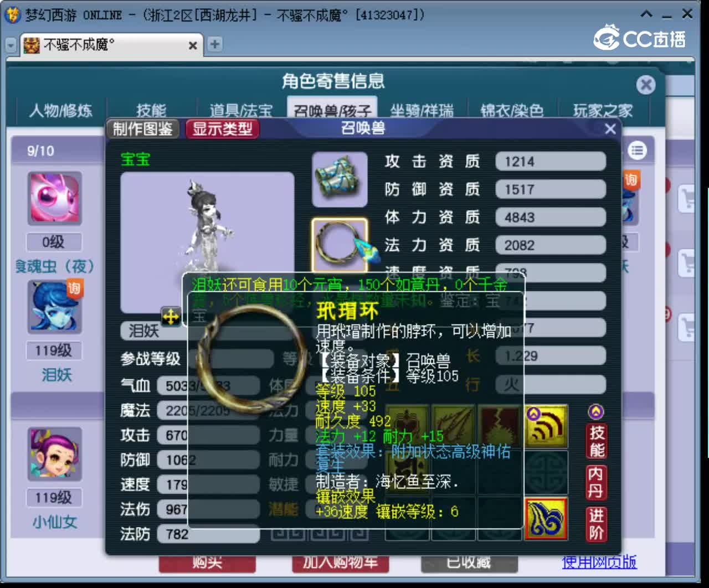Image resolution: width=709 pixels, height=588 pixels.
Task: Open the 进阶 side tab
Action: tap(596, 524)
